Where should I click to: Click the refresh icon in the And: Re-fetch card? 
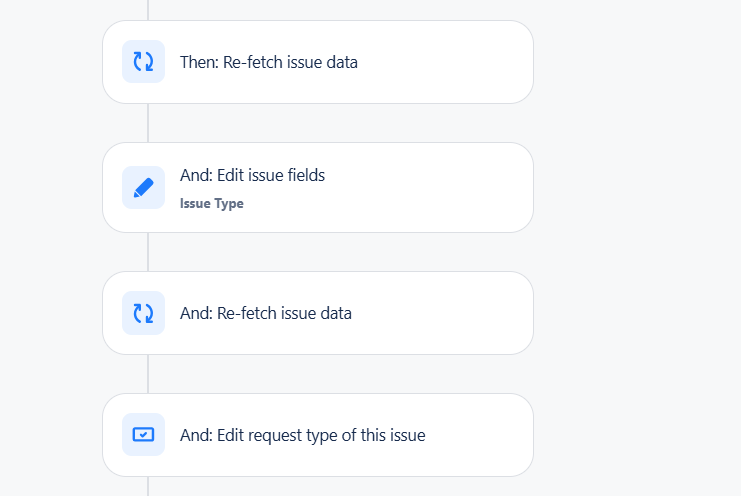(x=143, y=313)
